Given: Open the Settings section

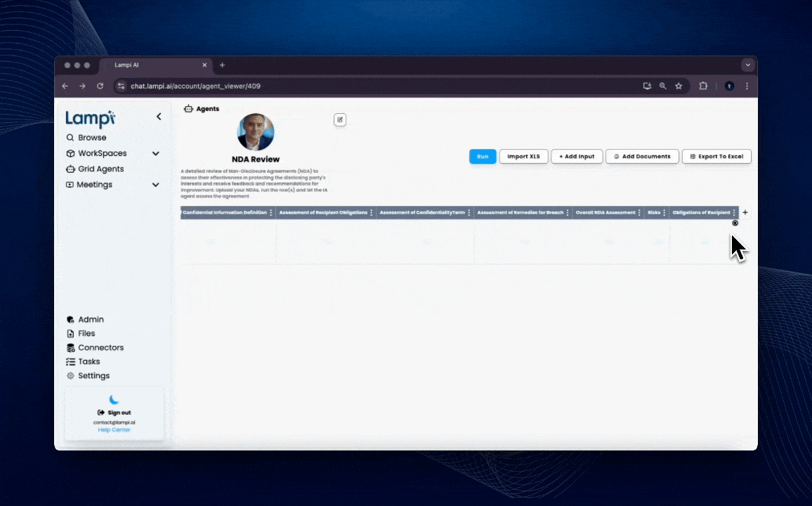Looking at the screenshot, I should 88,375.
